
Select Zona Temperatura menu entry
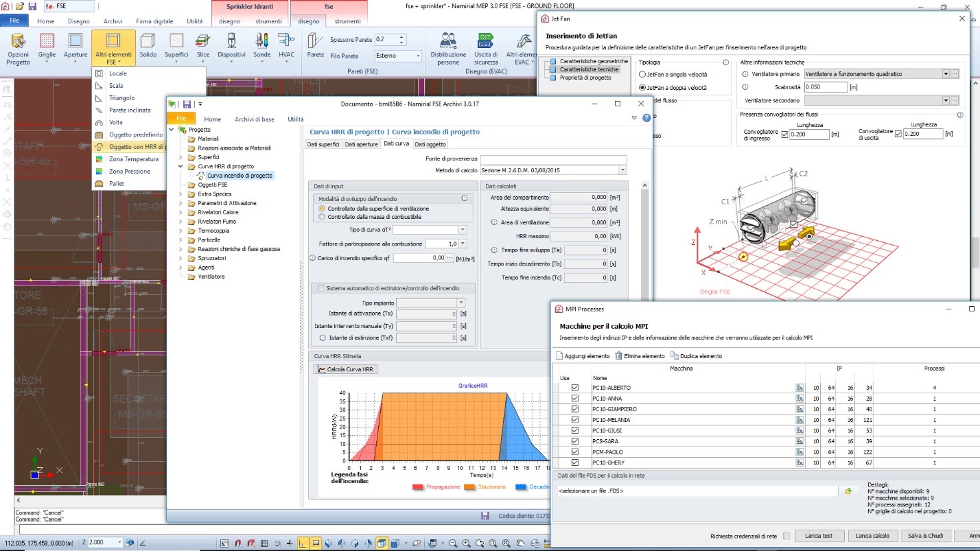click(134, 159)
